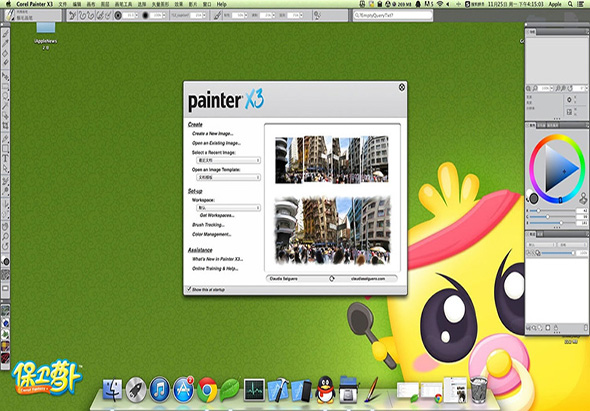Click the middle color value slider
The height and width of the screenshot is (411, 590).
click(552, 217)
